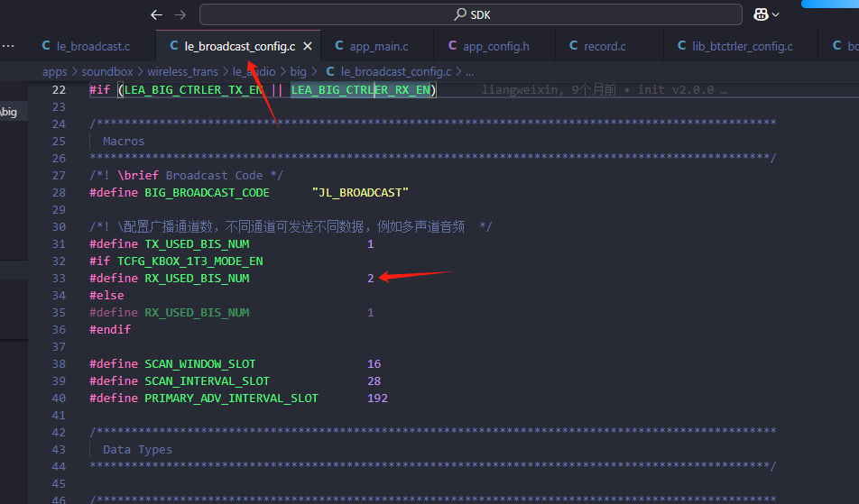Select the apps breadcrumb segment
859x504 pixels.
(54, 72)
